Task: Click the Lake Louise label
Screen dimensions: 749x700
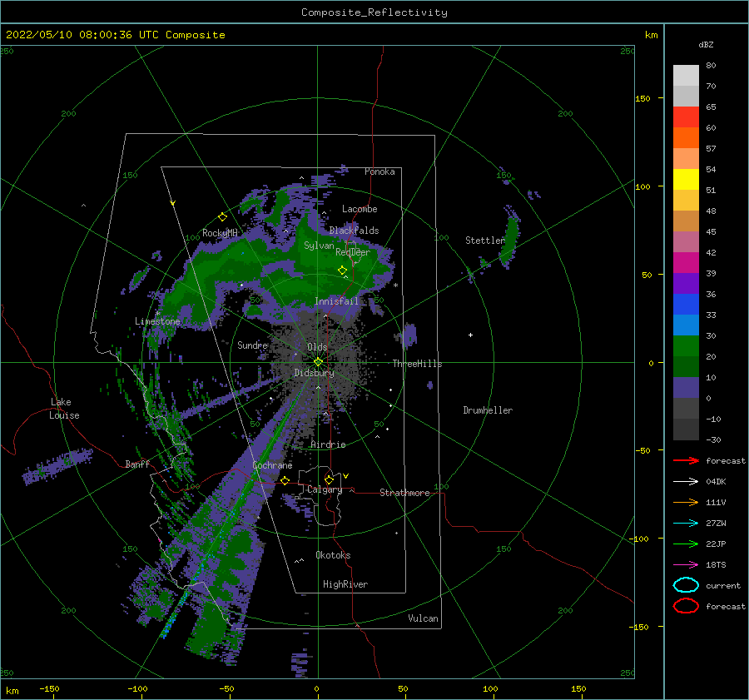Action: (x=64, y=409)
